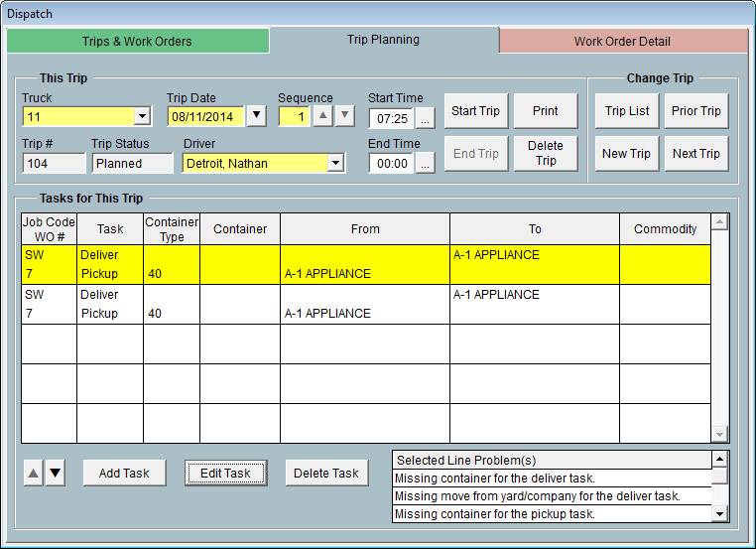Open the Work Order Detail tab

[x=622, y=41]
